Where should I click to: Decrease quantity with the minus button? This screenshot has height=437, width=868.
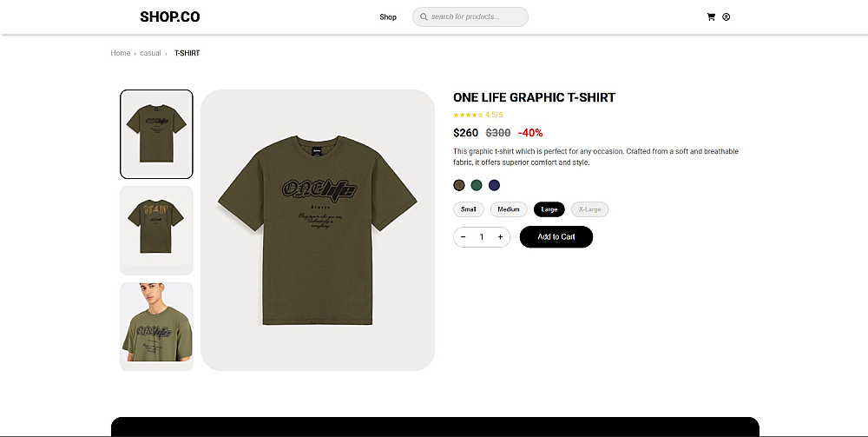(464, 236)
